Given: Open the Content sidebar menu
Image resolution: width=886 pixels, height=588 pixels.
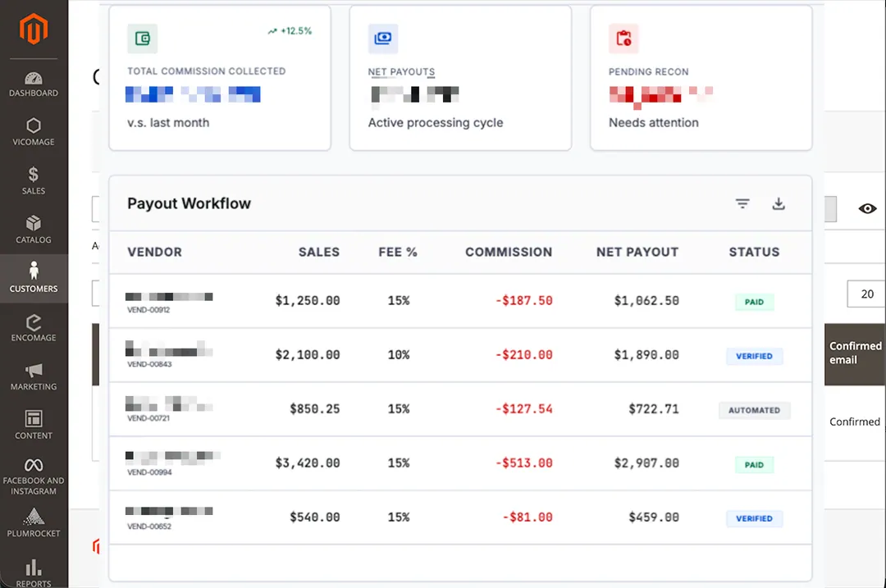Looking at the screenshot, I should (34, 426).
